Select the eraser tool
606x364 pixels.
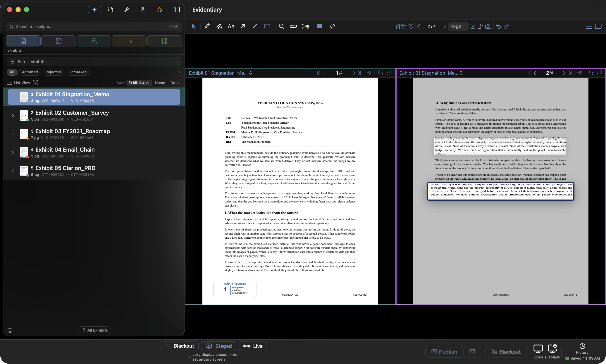332,26
